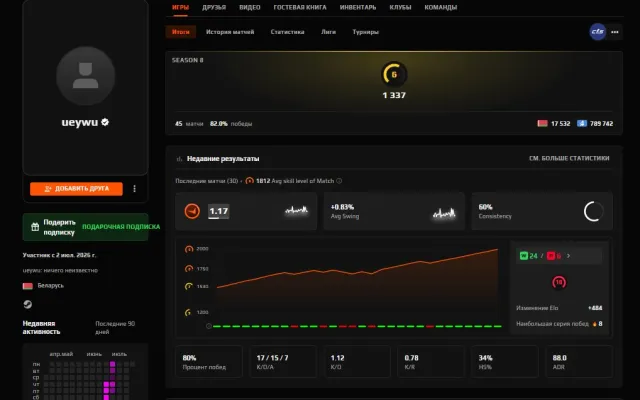The image size is (640, 400).
Task: Click the 34% HS% stat
Action: 504,362
